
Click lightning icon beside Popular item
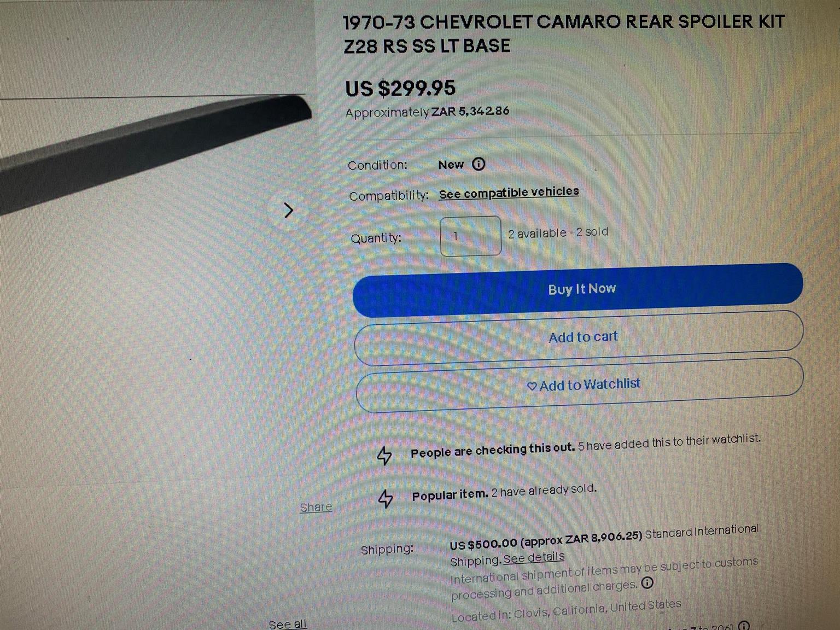point(386,498)
